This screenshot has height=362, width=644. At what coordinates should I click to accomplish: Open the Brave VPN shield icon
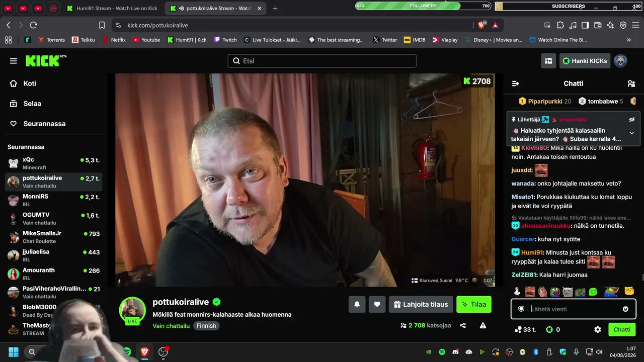pos(623,25)
